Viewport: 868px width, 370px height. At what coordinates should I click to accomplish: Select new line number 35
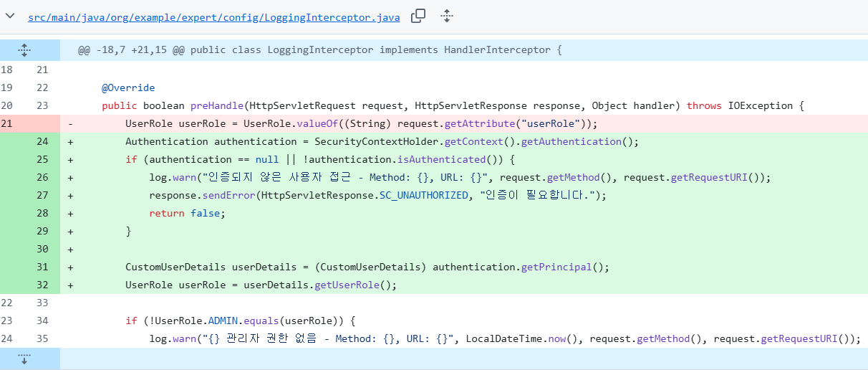pyautogui.click(x=42, y=338)
